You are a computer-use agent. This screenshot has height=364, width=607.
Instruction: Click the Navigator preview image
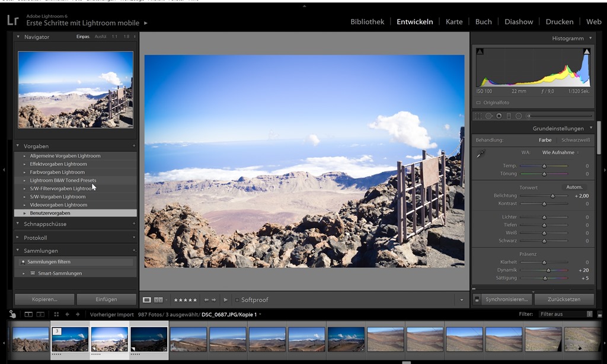[75, 90]
